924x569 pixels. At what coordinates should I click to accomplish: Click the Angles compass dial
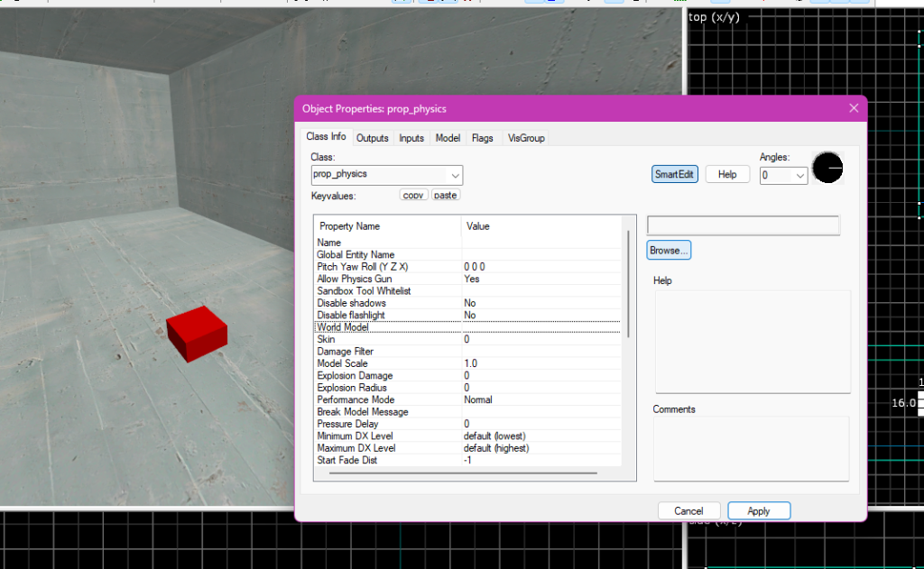[x=827, y=168]
